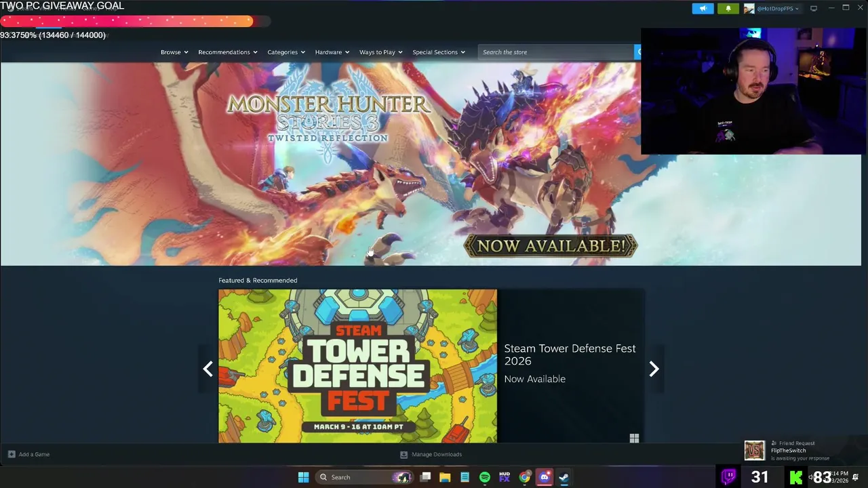Open the Recommendations menu
The height and width of the screenshot is (488, 868).
[x=228, y=52]
